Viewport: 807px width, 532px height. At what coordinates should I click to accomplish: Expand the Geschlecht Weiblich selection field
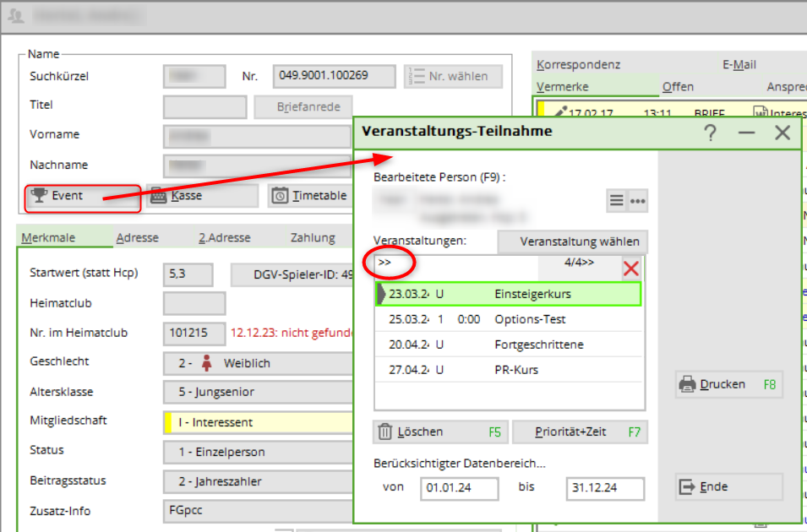tap(258, 363)
